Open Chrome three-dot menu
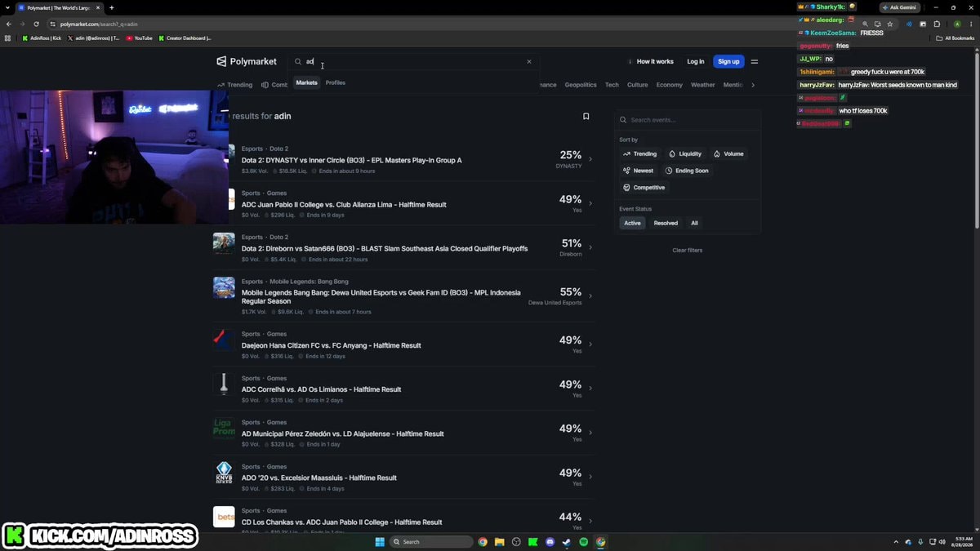 pos(971,24)
